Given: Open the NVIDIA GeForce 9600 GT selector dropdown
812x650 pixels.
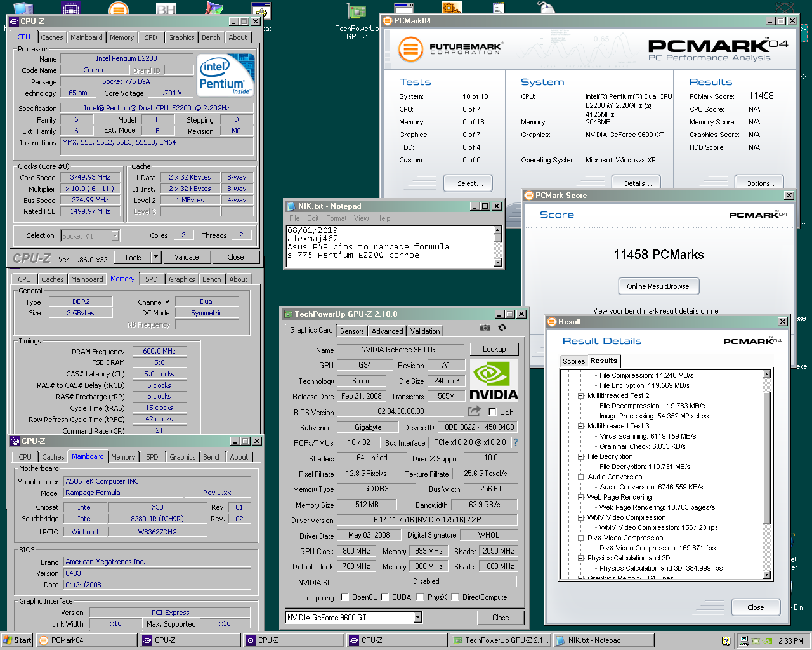Looking at the screenshot, I should pos(417,618).
